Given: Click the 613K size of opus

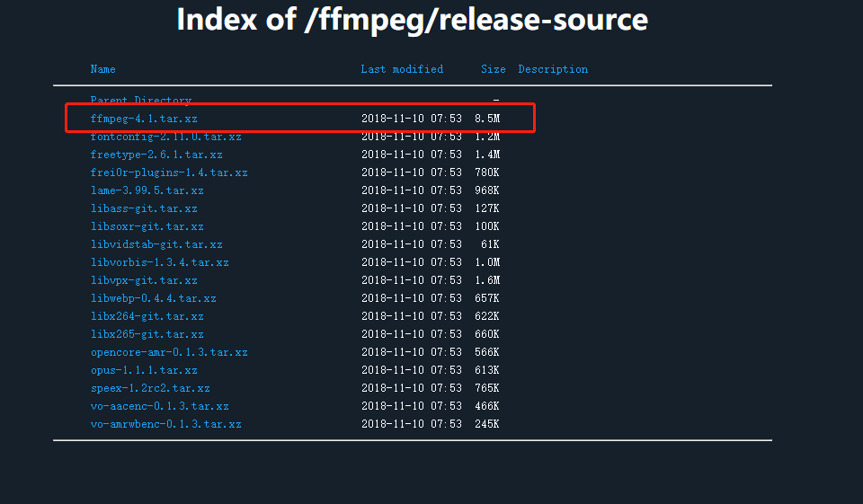Looking at the screenshot, I should 487,370.
